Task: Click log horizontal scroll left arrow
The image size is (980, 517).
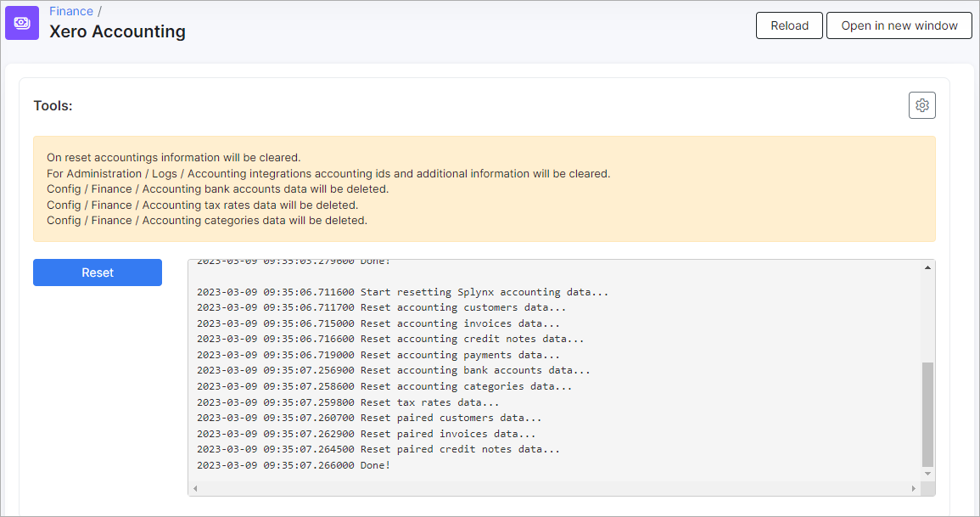Action: tap(196, 488)
